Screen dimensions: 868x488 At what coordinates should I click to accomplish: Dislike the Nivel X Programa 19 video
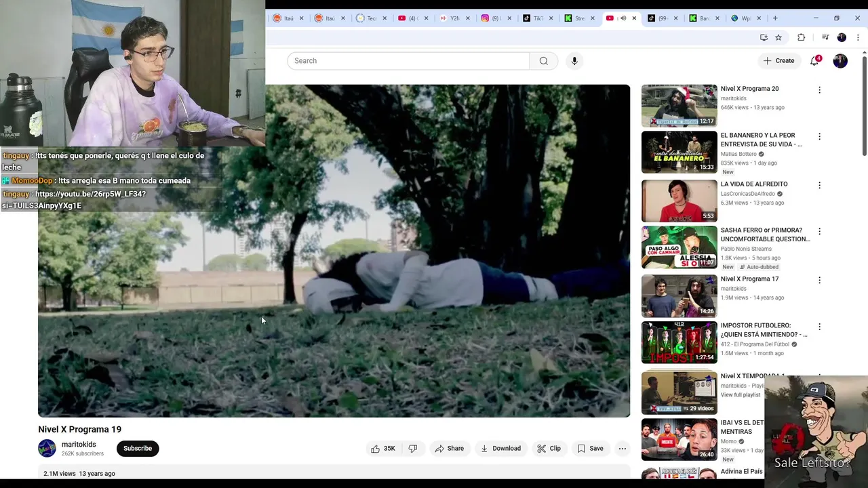pos(412,449)
